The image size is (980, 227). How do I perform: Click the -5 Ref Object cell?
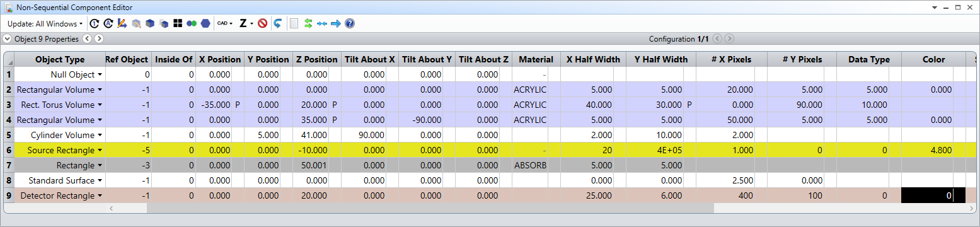point(129,150)
